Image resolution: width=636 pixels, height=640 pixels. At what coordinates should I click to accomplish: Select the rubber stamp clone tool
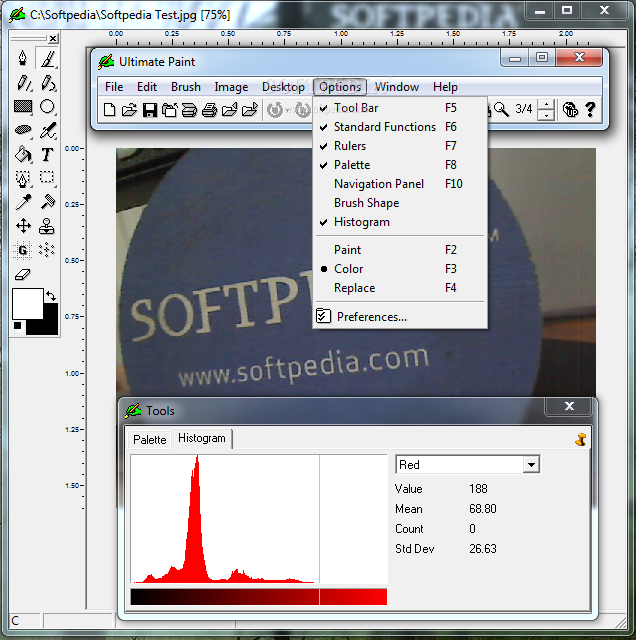coord(47,226)
